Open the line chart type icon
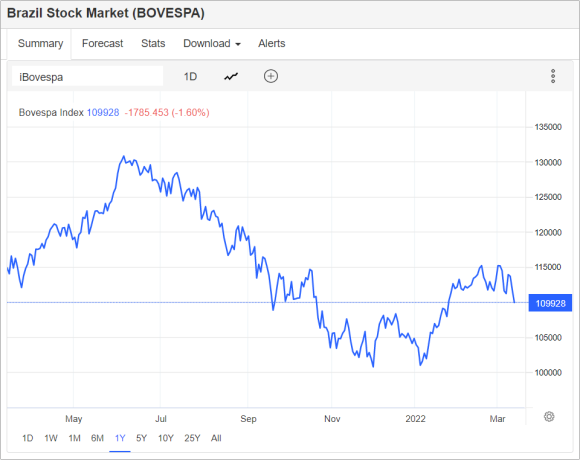 pos(231,77)
